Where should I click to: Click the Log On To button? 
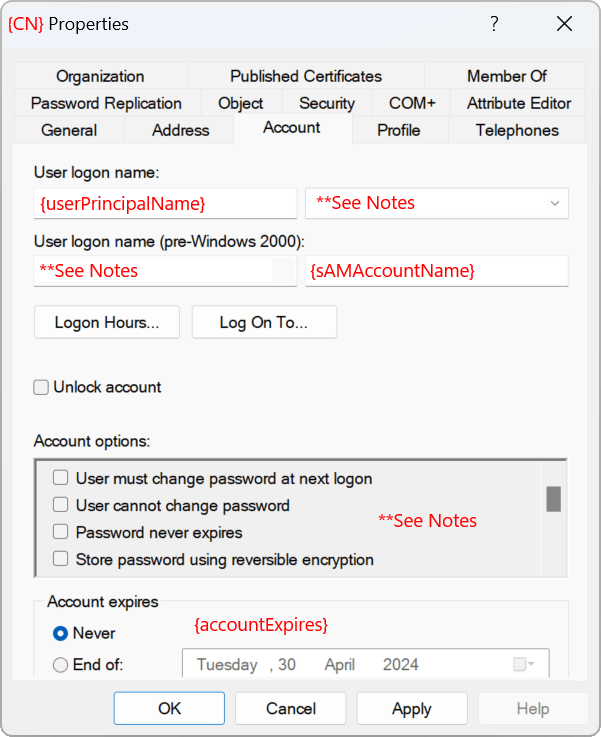(264, 322)
